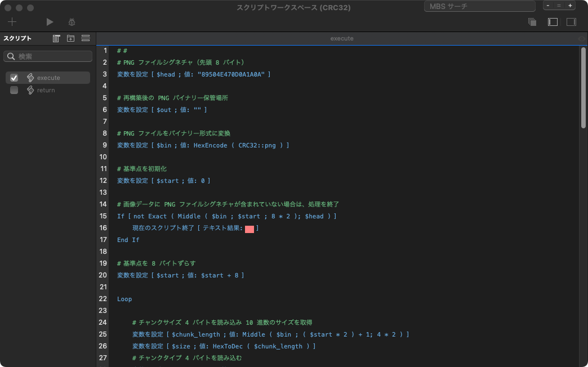Click the script icon next to execute
The height and width of the screenshot is (367, 588).
pyautogui.click(x=30, y=78)
